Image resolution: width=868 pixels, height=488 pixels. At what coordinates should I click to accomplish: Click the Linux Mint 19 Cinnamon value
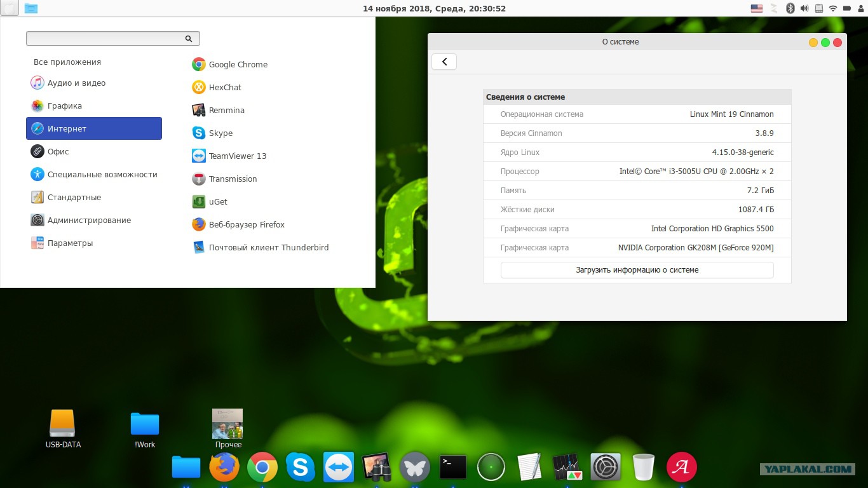(732, 114)
